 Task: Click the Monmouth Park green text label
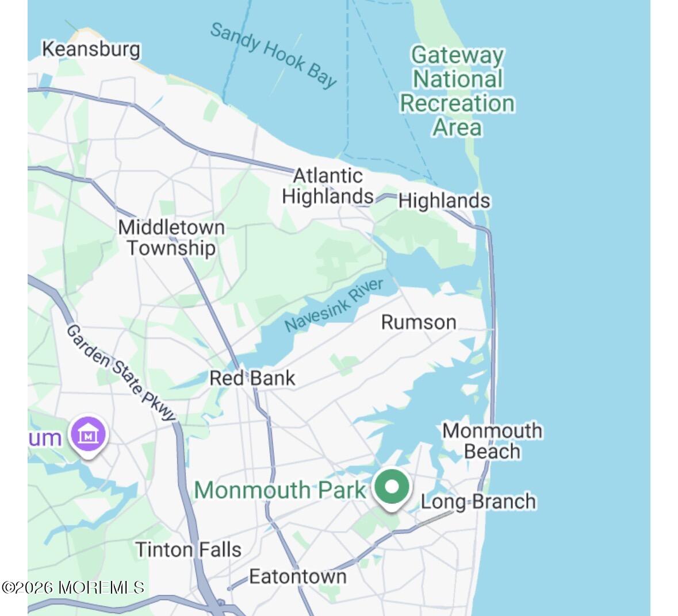279,490
